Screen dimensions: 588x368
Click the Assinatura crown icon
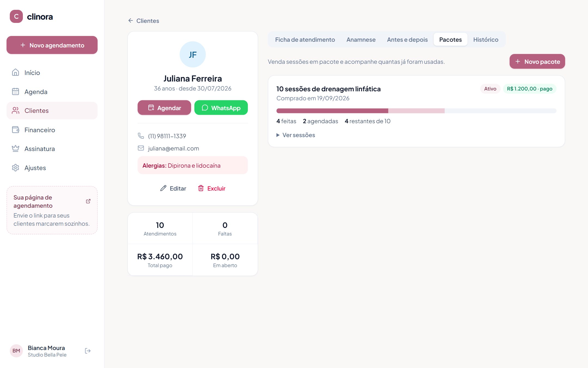[x=16, y=149]
